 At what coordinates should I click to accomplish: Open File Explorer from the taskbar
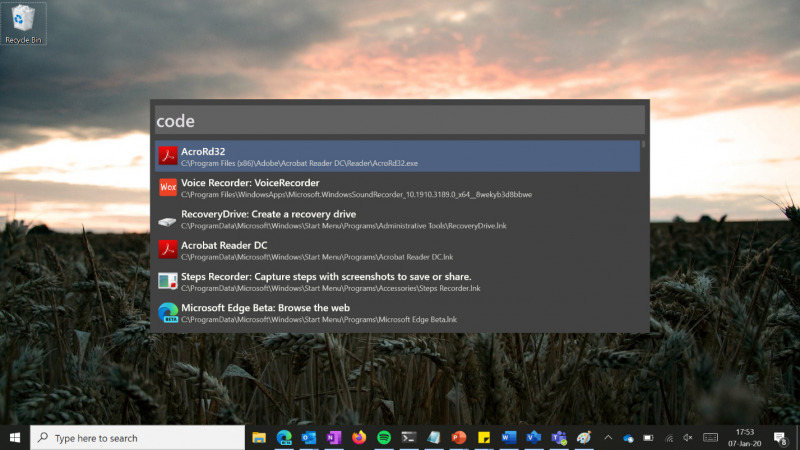259,438
